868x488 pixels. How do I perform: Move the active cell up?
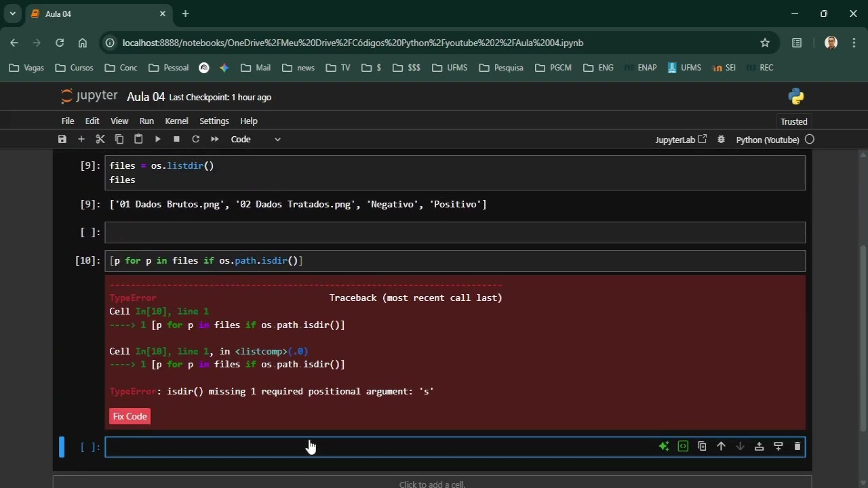tap(721, 446)
